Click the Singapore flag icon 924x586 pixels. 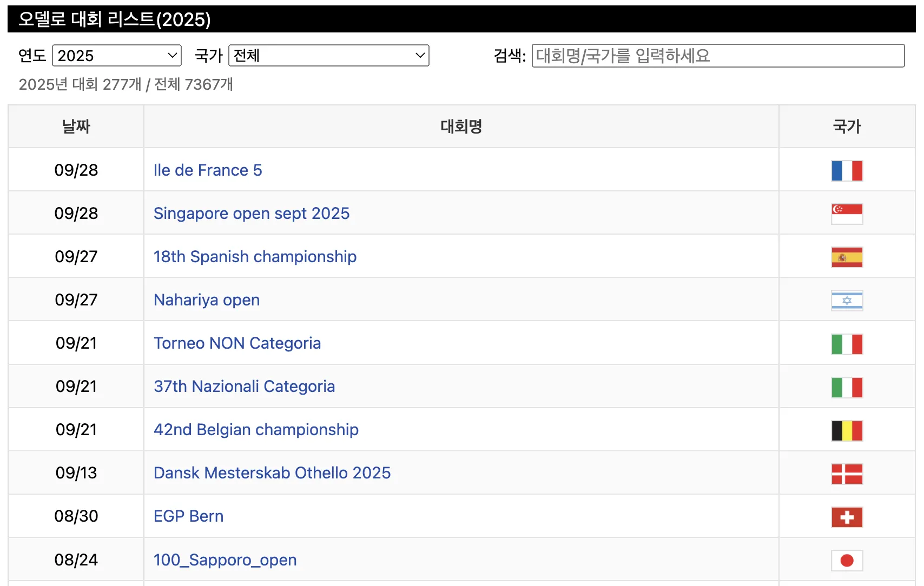tap(847, 214)
